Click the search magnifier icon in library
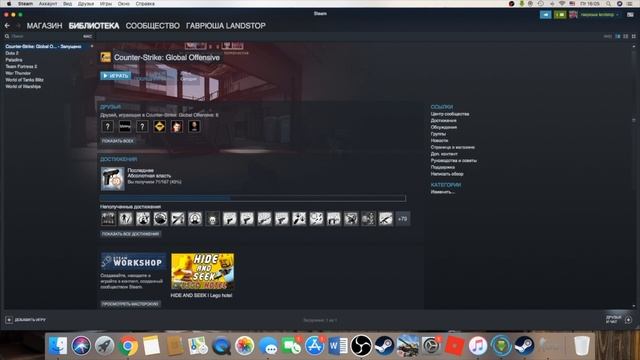 tap(7, 36)
